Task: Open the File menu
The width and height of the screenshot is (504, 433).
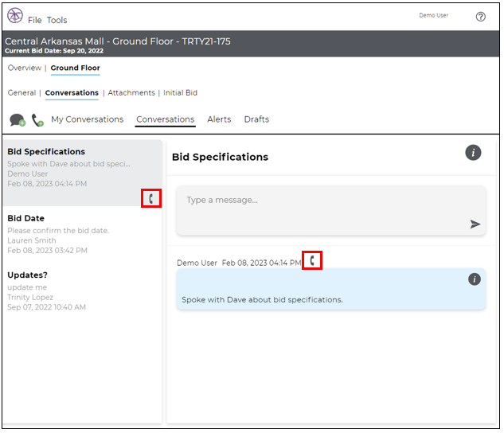Action: point(35,20)
